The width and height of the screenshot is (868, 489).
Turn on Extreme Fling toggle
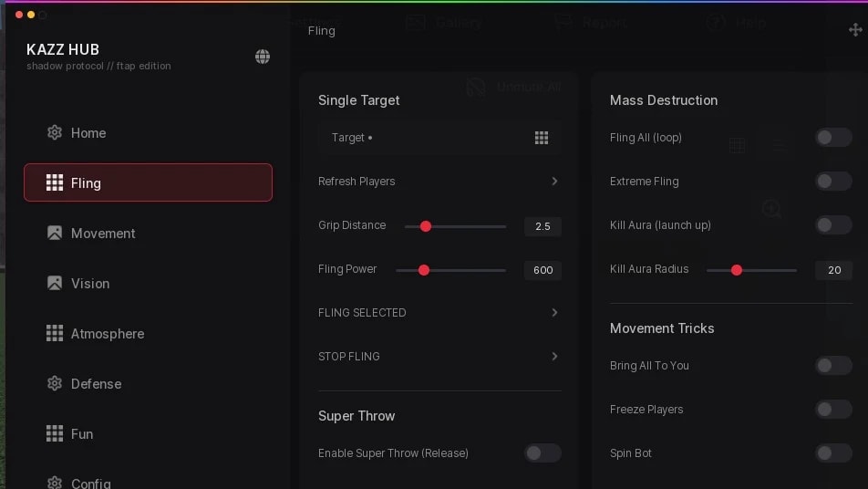(x=833, y=181)
